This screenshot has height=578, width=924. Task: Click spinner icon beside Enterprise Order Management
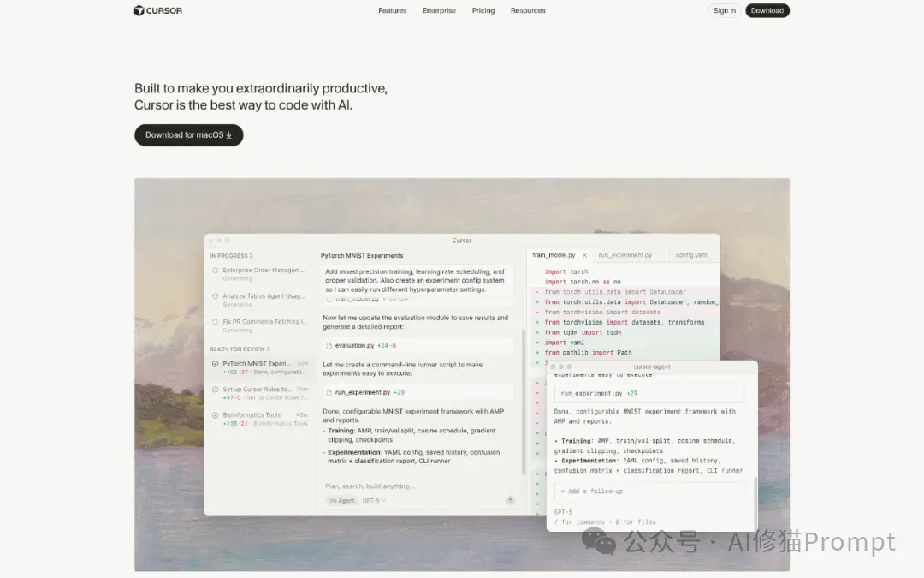coord(215,270)
